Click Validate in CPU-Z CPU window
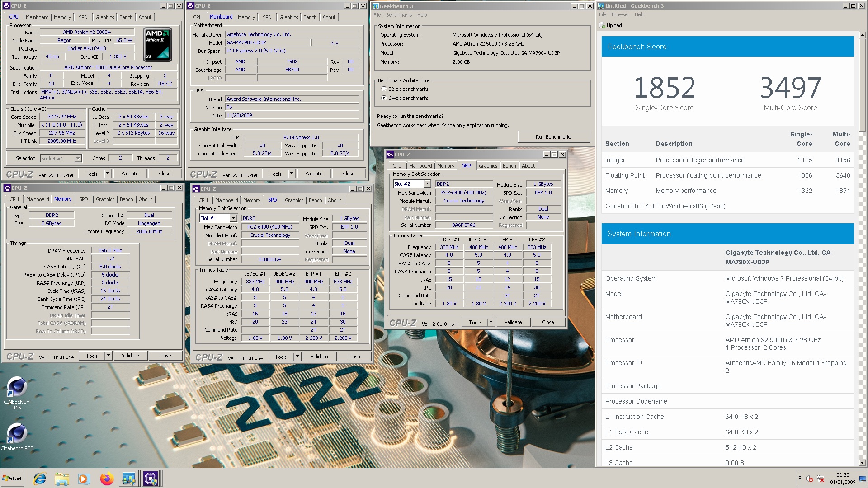Image resolution: width=868 pixels, height=488 pixels. [130, 174]
